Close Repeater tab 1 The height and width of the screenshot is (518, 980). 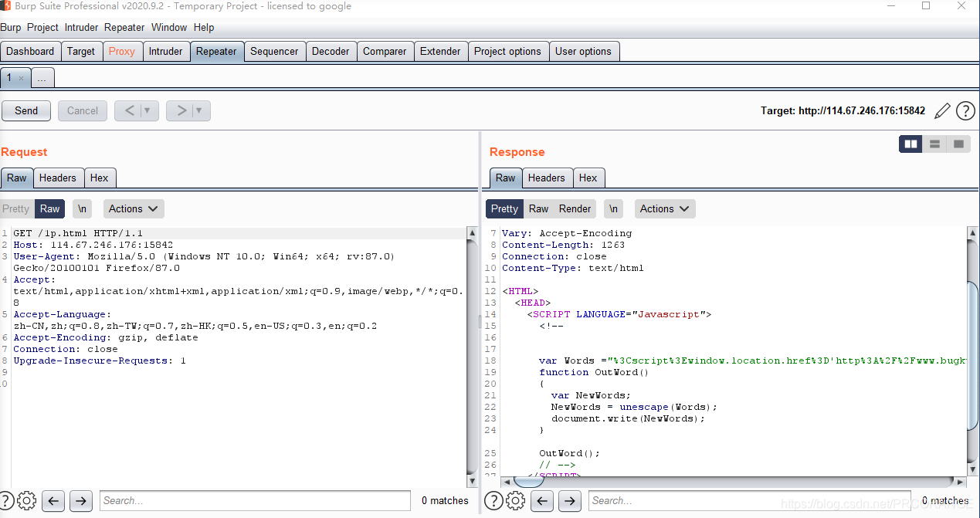click(21, 78)
